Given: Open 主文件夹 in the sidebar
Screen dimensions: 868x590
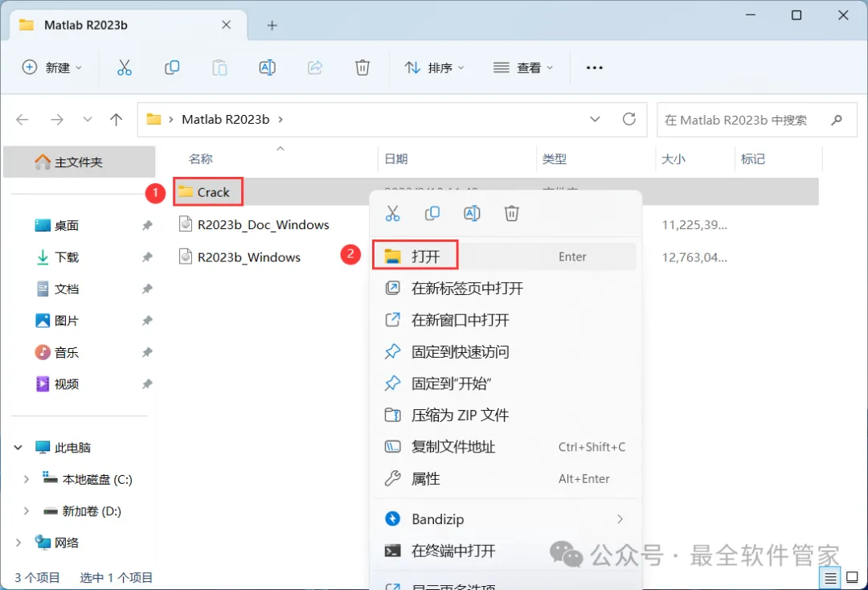Looking at the screenshot, I should (79, 162).
